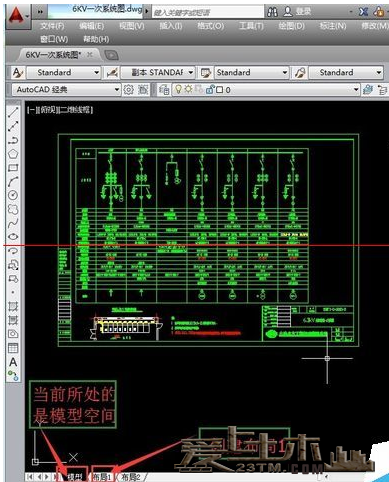Toggle layer freeze sun icon

click(x=188, y=89)
